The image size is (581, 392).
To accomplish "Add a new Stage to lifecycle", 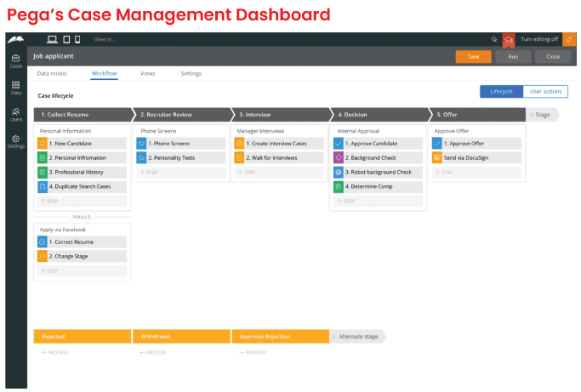I will pos(541,114).
